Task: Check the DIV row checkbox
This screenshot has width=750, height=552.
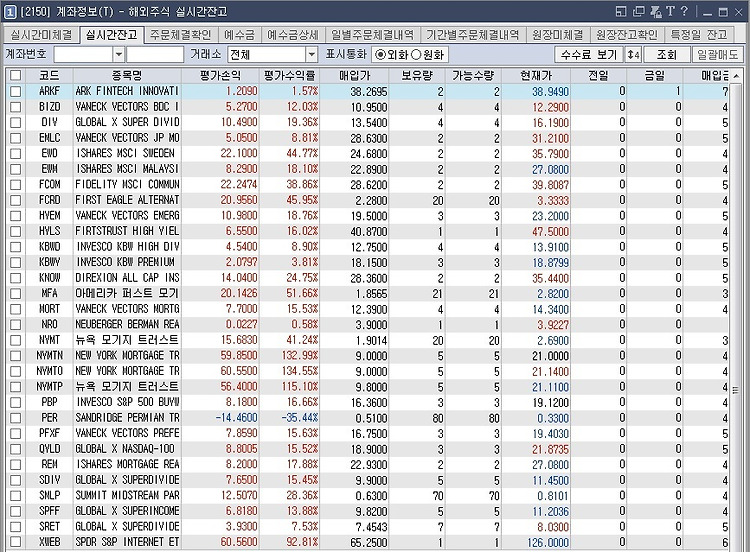Action: pyautogui.click(x=16, y=122)
